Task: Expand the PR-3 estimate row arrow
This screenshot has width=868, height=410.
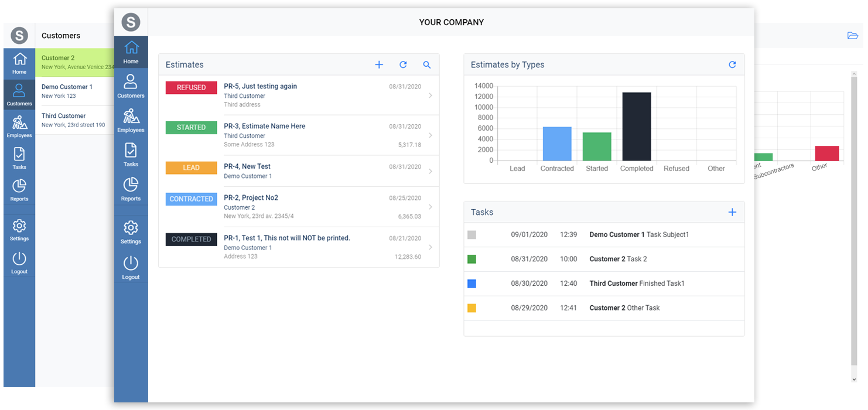Action: 430,135
